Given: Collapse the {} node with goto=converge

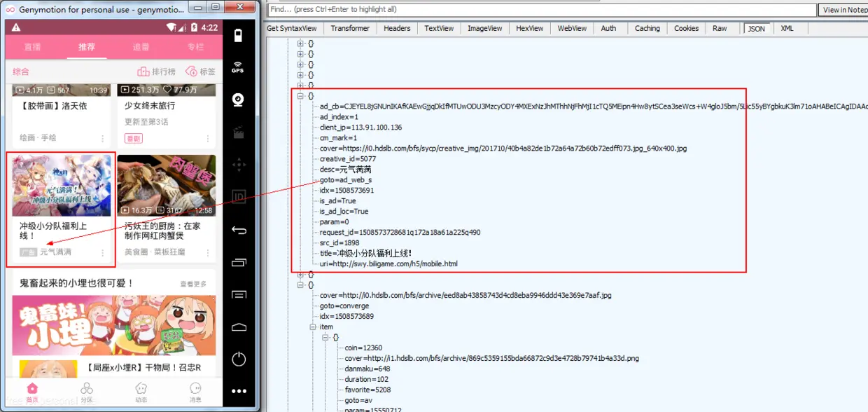Looking at the screenshot, I should click(301, 285).
